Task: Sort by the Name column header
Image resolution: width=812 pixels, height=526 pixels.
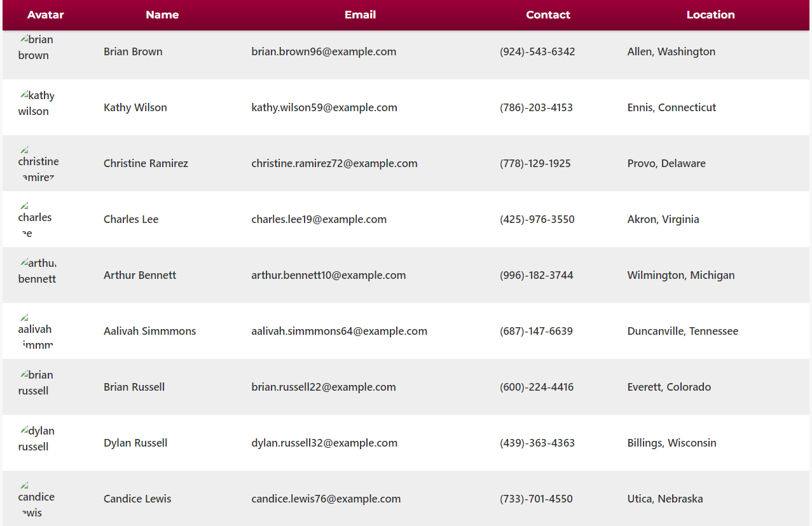Action: [x=162, y=15]
